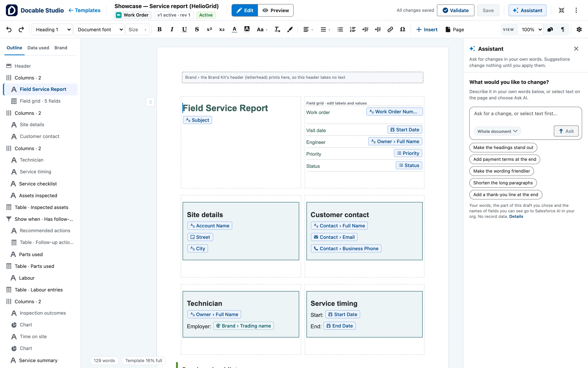The image size is (588, 368).
Task: Switch to Edit mode
Action: click(x=245, y=10)
